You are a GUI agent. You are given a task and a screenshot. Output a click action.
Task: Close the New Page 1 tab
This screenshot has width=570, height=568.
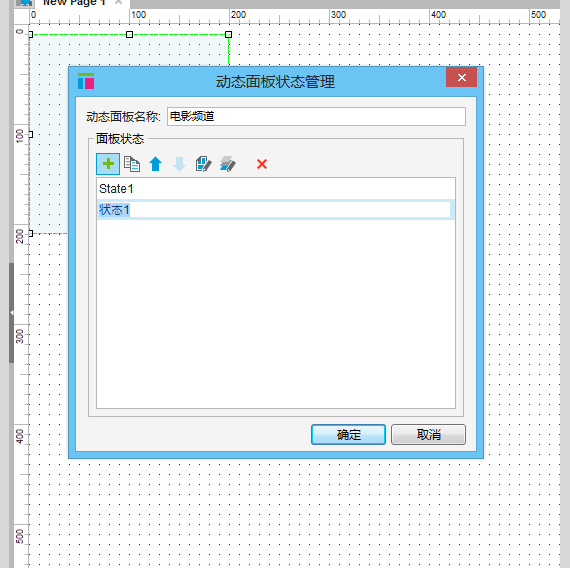click(x=119, y=2)
